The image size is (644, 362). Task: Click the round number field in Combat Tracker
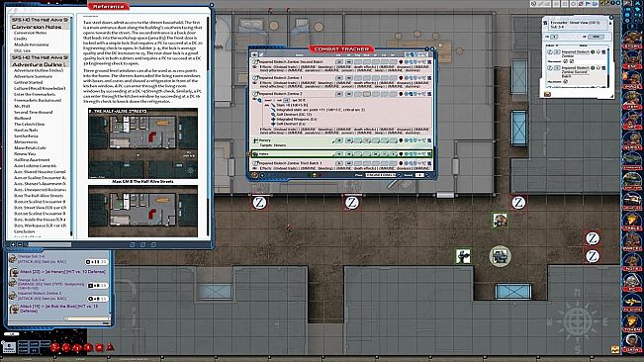click(x=419, y=175)
